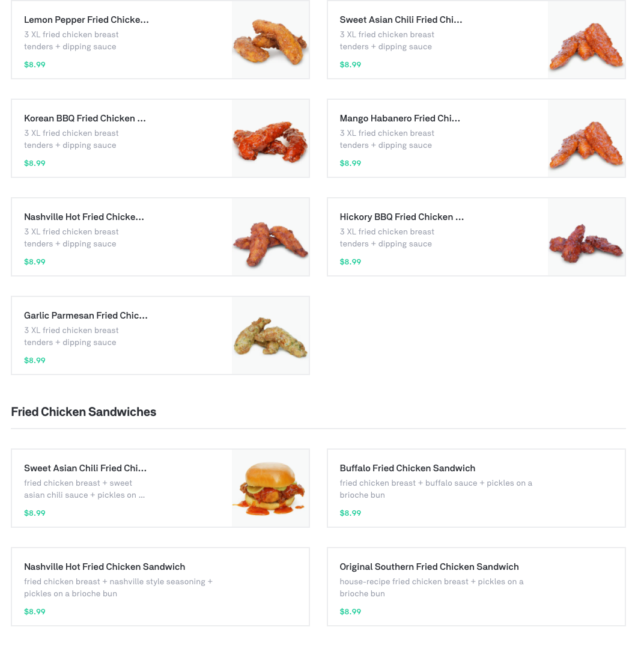
Task: Click the Garlic Parmesan Fried Chicken title
Action: [x=85, y=316]
